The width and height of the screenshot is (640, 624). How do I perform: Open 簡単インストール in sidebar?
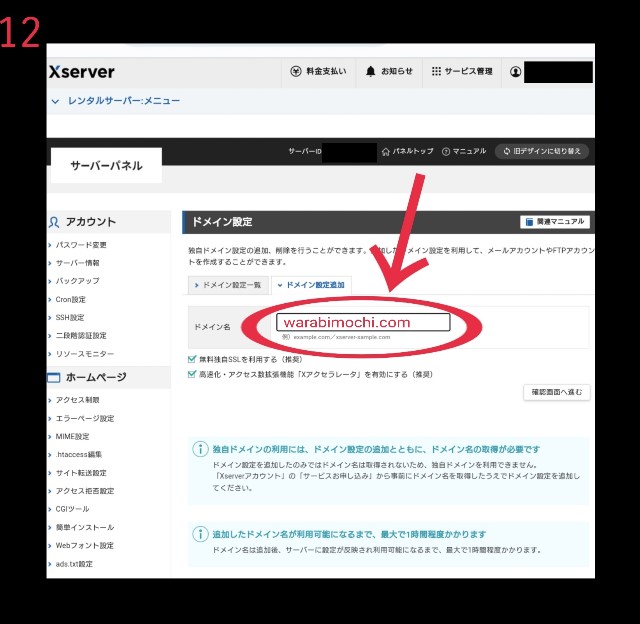[x=84, y=527]
